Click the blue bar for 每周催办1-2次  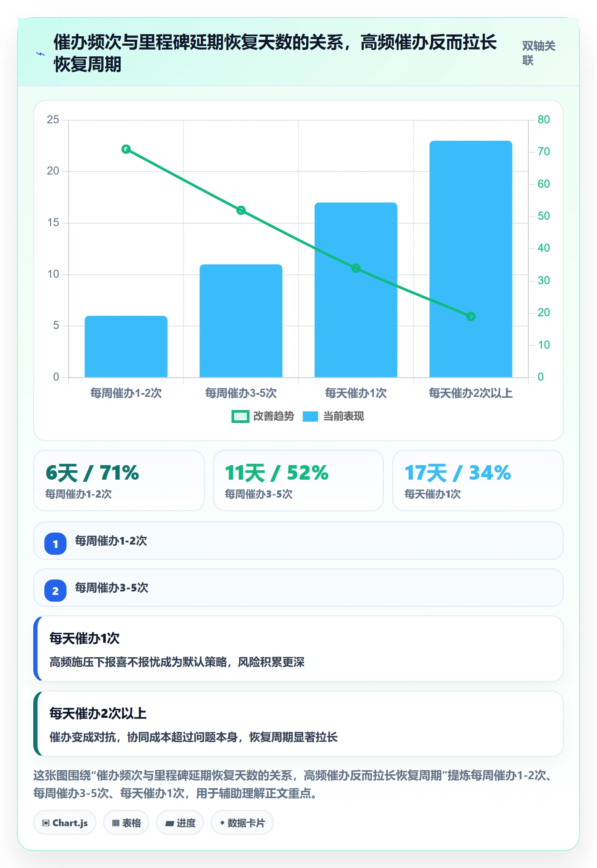[126, 347]
